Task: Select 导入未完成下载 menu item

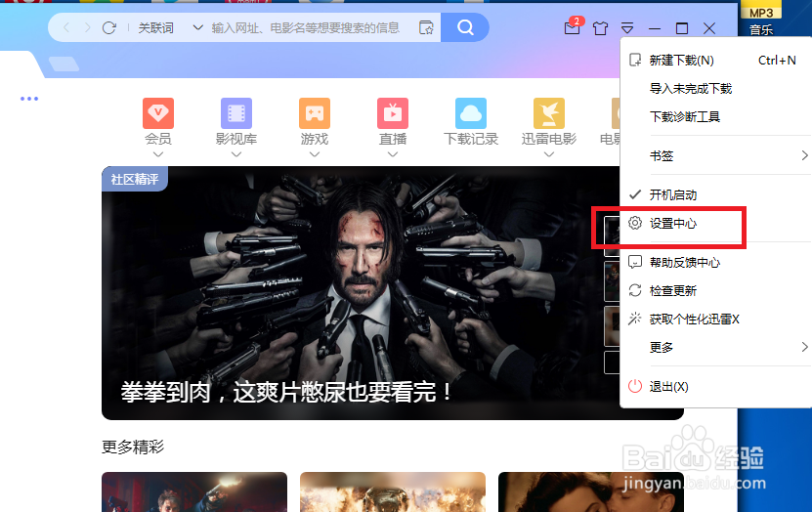Action: click(715, 89)
